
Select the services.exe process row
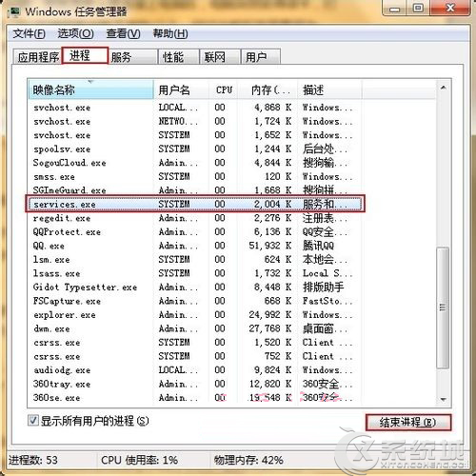point(195,204)
